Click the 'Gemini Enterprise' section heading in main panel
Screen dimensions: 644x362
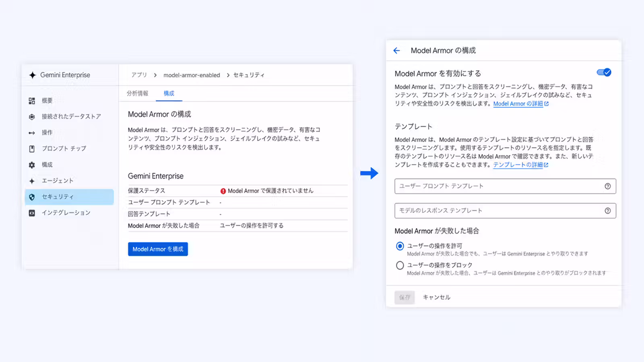click(x=156, y=176)
